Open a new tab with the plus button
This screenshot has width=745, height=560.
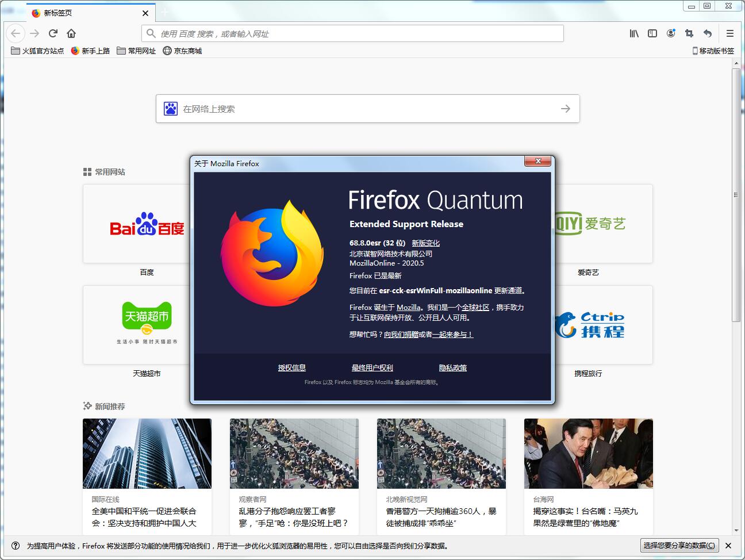165,13
